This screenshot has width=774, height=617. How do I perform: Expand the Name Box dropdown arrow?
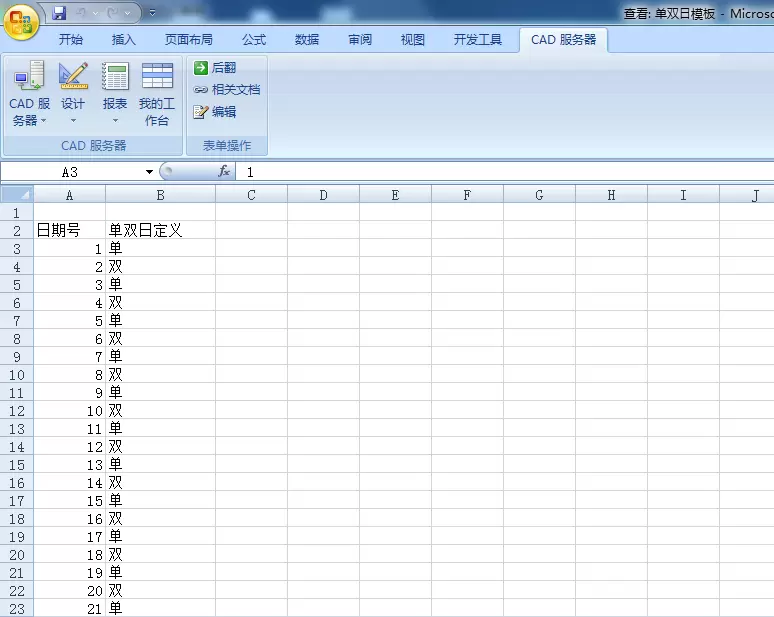[x=149, y=172]
